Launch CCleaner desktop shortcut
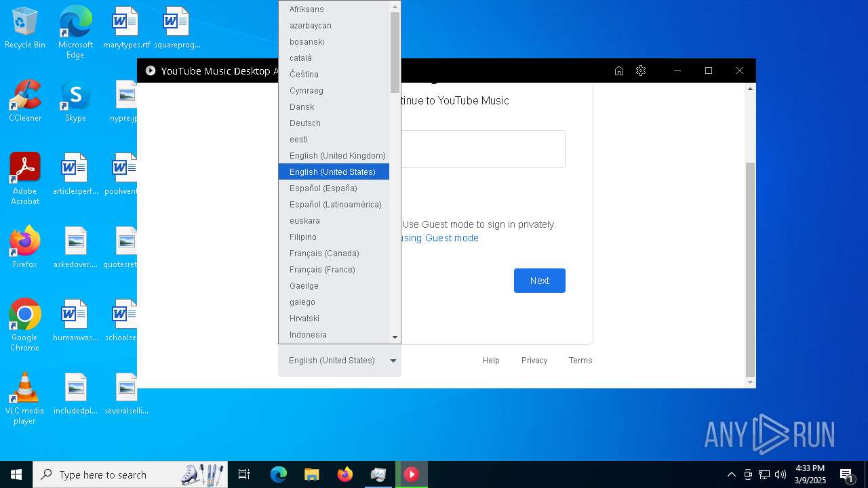Image resolution: width=868 pixels, height=488 pixels. [25, 102]
